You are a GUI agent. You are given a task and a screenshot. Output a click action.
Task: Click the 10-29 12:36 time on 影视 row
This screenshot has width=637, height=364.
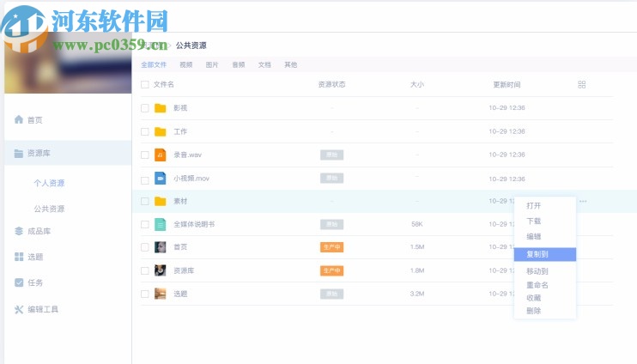tap(507, 108)
